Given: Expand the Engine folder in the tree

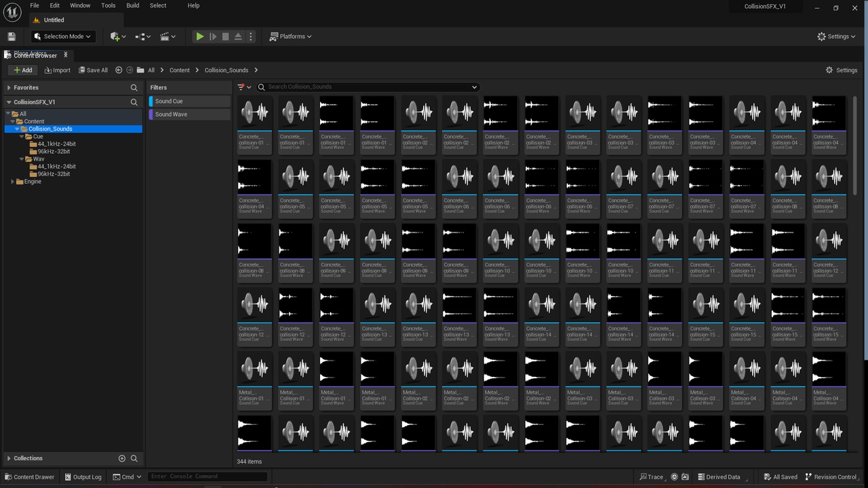Looking at the screenshot, I should pyautogui.click(x=13, y=182).
